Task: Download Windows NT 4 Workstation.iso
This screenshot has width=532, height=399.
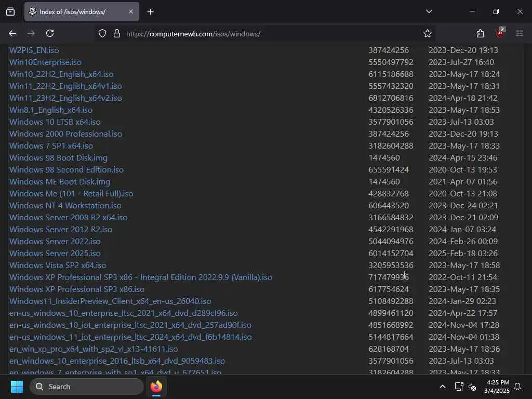Action: pos(65,205)
